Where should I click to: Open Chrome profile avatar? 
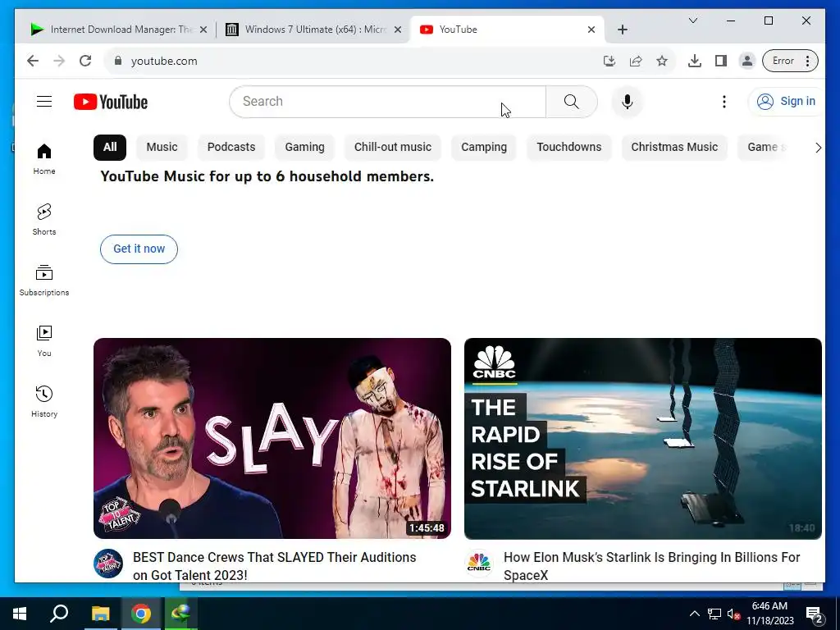click(746, 61)
